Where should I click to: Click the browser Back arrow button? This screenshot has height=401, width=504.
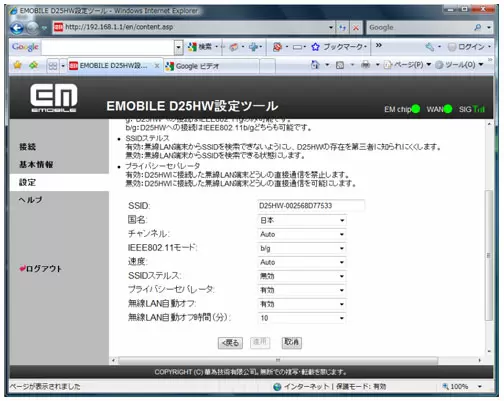point(17,28)
